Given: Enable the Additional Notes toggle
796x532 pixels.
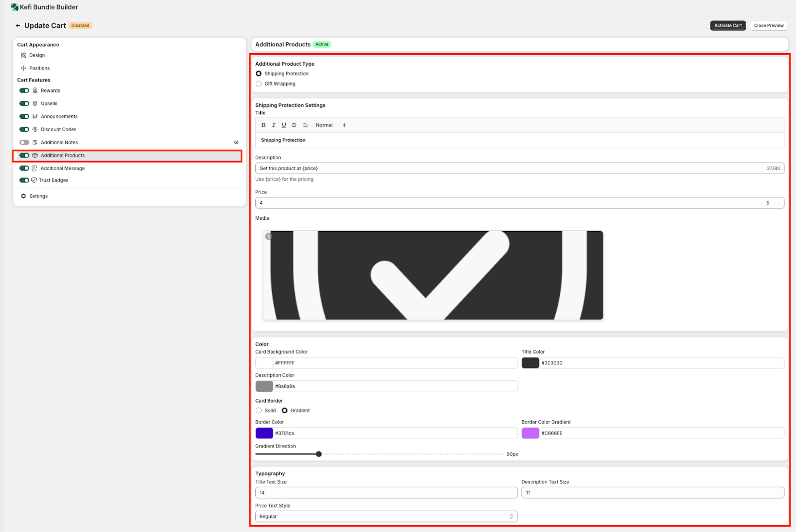Looking at the screenshot, I should point(24,142).
